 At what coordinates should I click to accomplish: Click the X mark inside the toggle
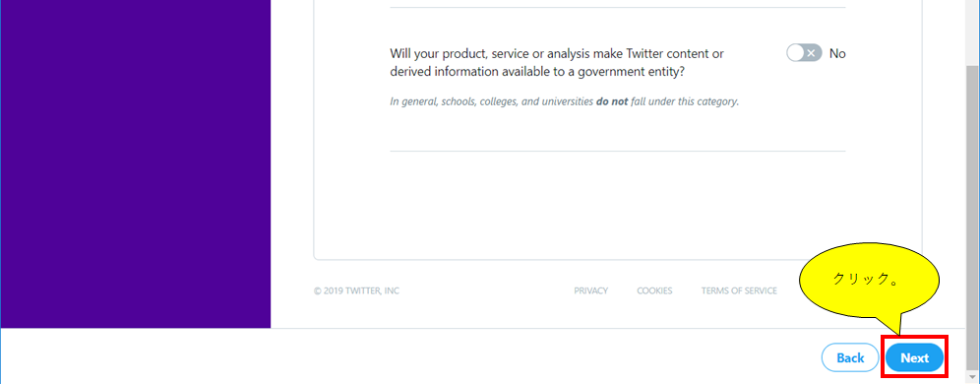coord(811,53)
